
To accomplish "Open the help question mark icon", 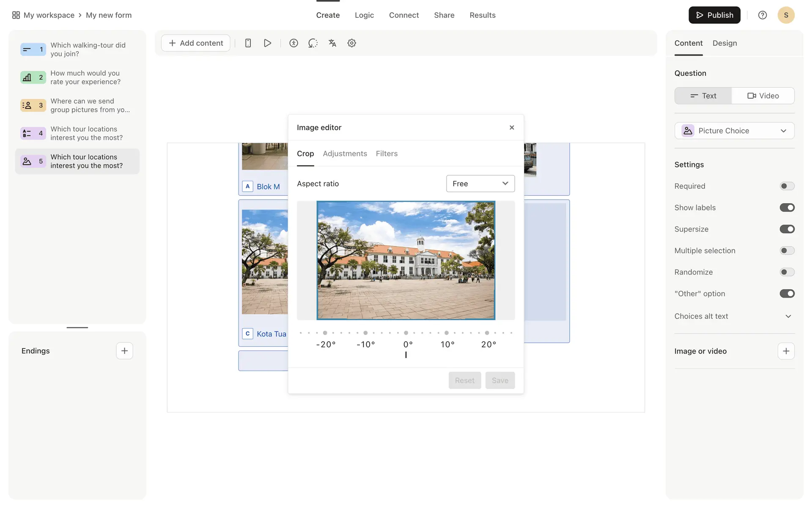I will point(762,15).
